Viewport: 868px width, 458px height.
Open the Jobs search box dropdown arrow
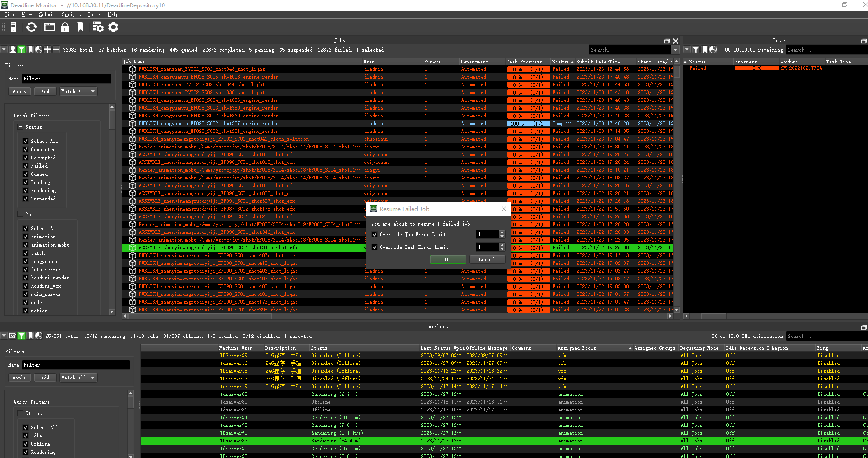675,50
